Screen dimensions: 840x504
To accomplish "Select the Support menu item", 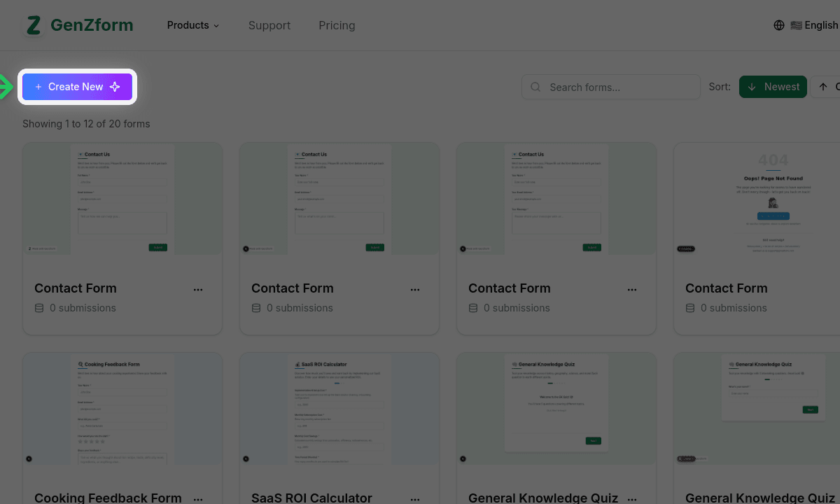I will click(269, 25).
